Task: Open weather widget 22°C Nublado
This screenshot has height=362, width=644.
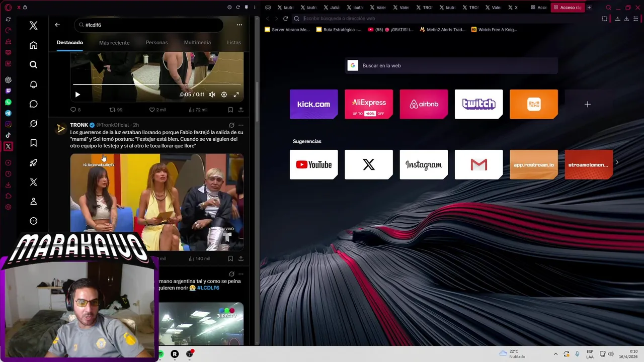Action: [x=512, y=354]
